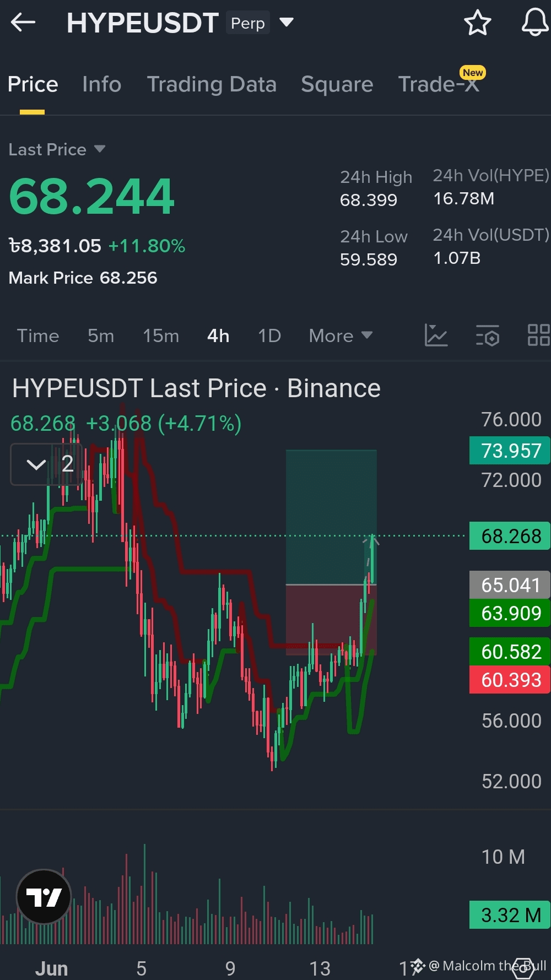Select the 73.957 take-profit price label
This screenshot has width=551, height=980.
510,451
